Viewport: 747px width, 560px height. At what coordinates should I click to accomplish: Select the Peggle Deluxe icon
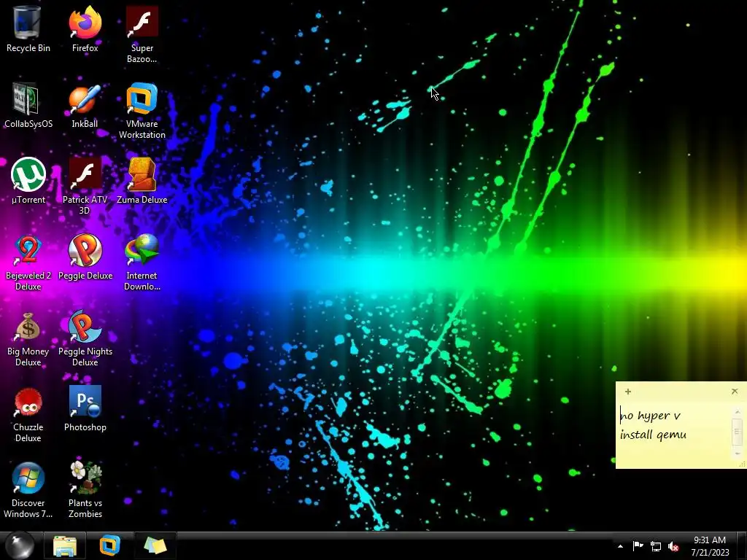[85, 257]
